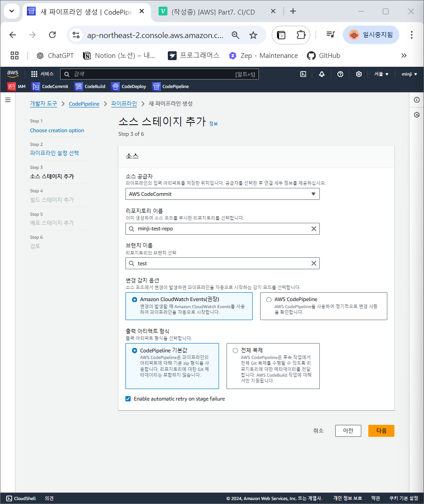This screenshot has height=504, width=424.
Task: Clear the branch name test
Action: pos(314,263)
